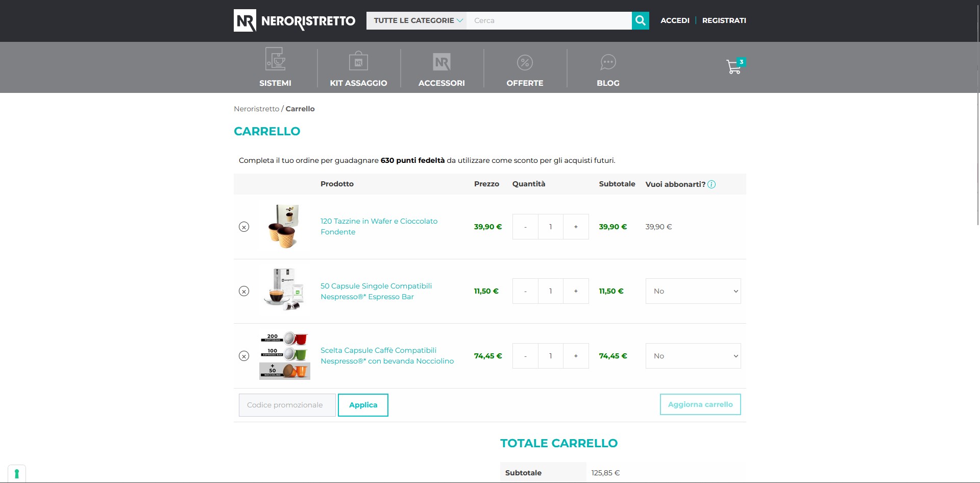Decrease quantity of 120 Tazzine in Wafer

point(525,227)
